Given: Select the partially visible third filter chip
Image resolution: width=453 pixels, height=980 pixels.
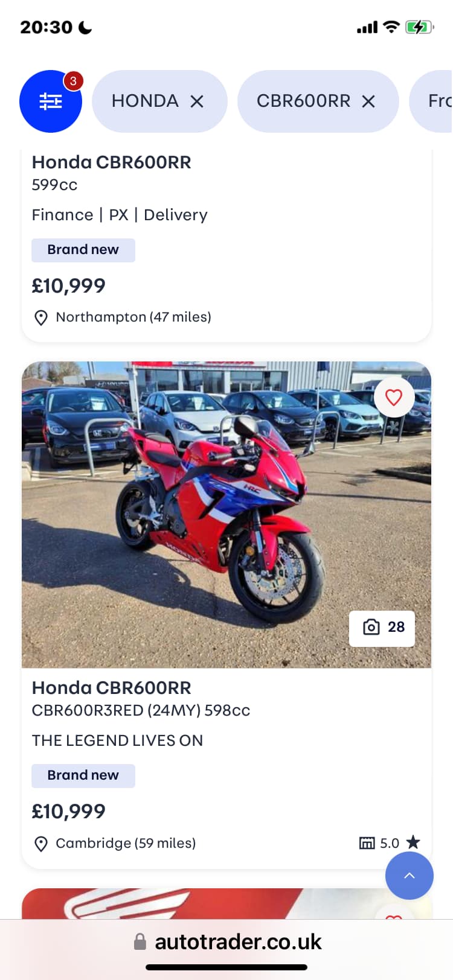Looking at the screenshot, I should (x=431, y=101).
